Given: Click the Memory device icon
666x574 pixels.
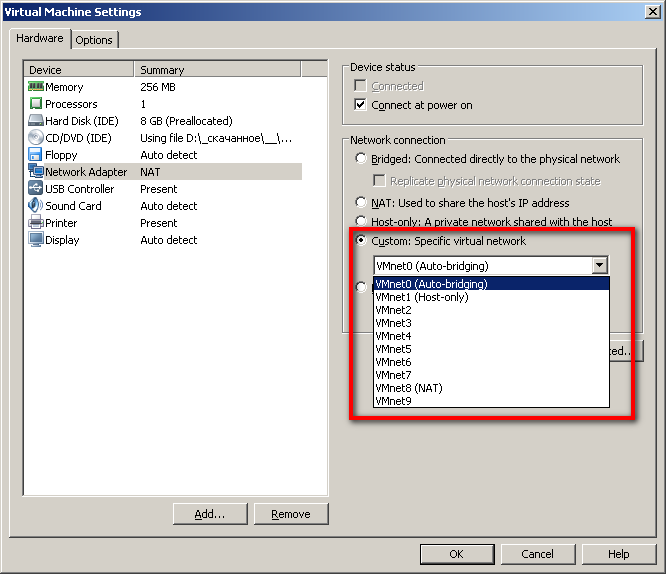Looking at the screenshot, I should click(x=36, y=87).
